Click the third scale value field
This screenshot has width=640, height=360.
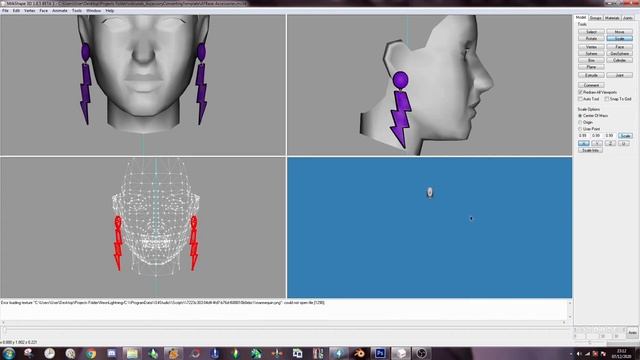coord(610,136)
